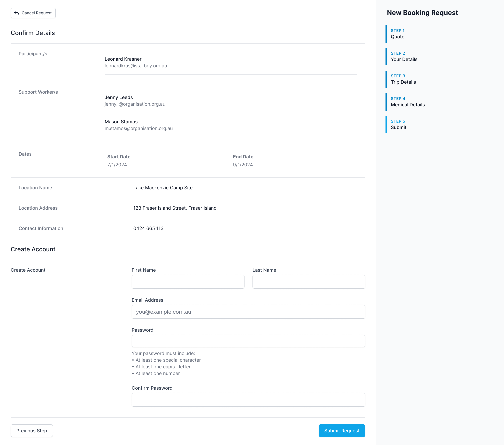Image resolution: width=504 pixels, height=445 pixels.
Task: Click the Location Name row label
Action: pyautogui.click(x=35, y=188)
